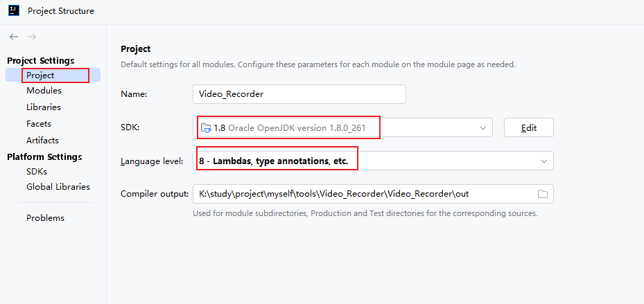Browse compiler output with folder icon
Viewport: 644px width, 304px height.
(x=543, y=194)
